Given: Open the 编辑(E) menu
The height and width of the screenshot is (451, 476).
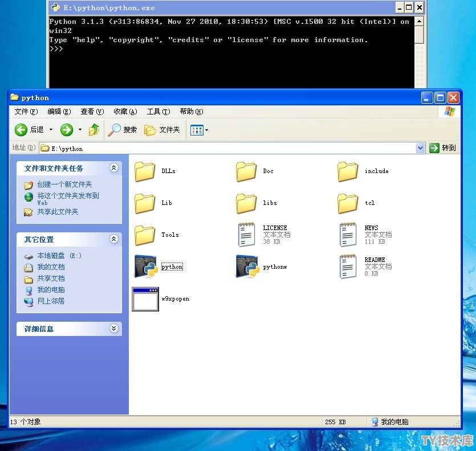Looking at the screenshot, I should 59,112.
